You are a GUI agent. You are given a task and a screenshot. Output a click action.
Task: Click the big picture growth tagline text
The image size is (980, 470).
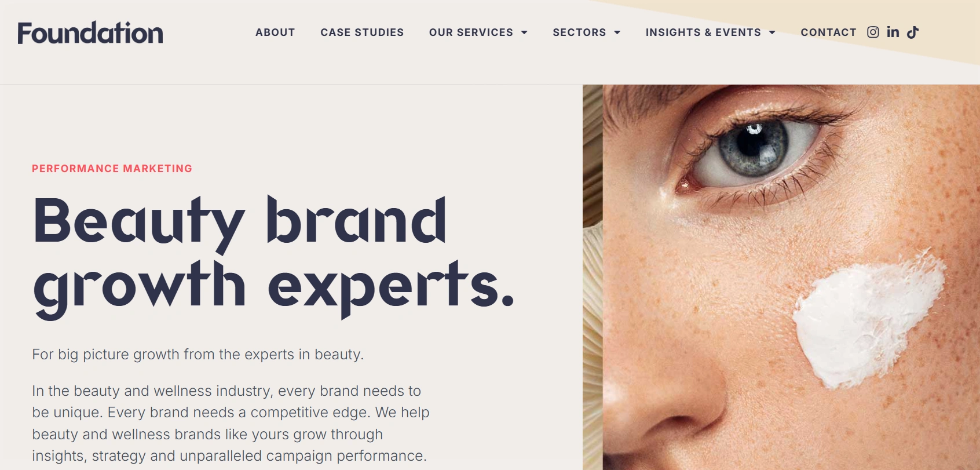(198, 354)
